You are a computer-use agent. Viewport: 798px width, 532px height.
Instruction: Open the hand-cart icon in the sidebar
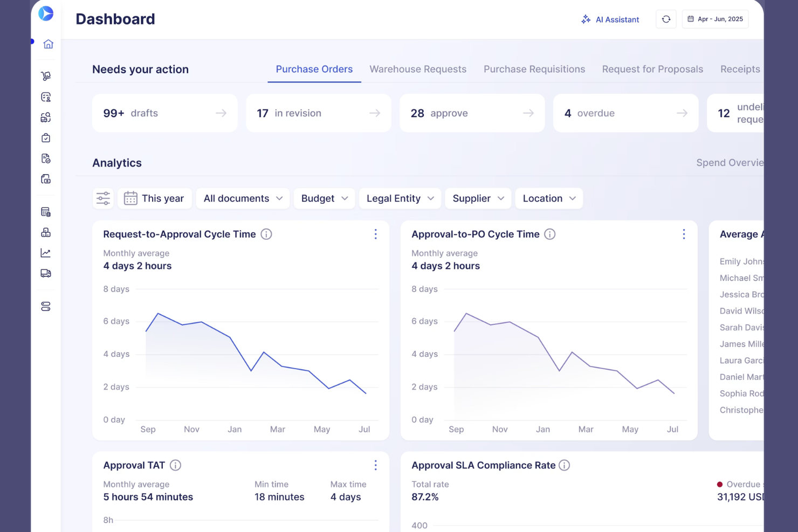[x=46, y=77]
